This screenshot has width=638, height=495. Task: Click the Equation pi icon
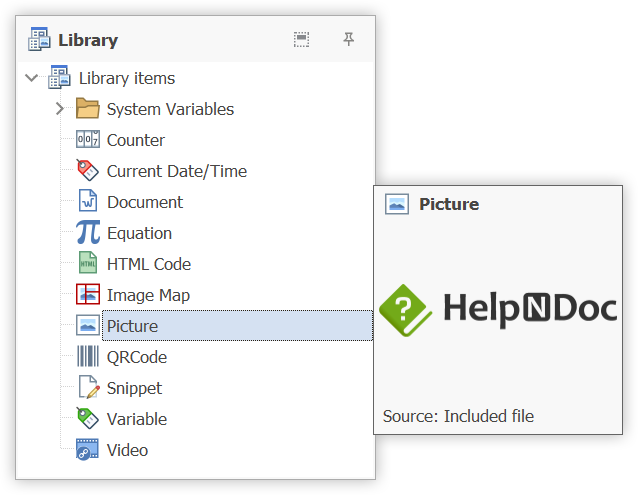tap(88, 232)
